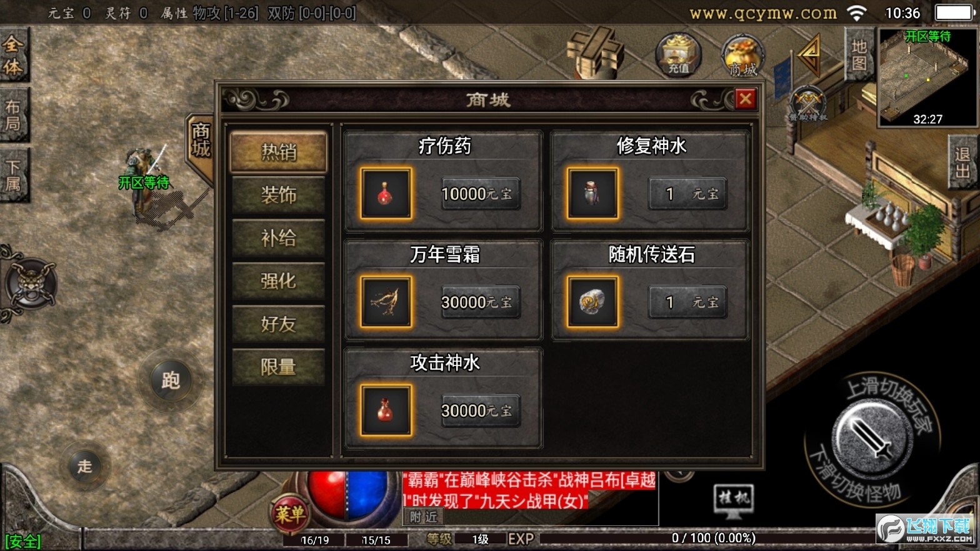Click the EXP progress bar

tap(713, 538)
